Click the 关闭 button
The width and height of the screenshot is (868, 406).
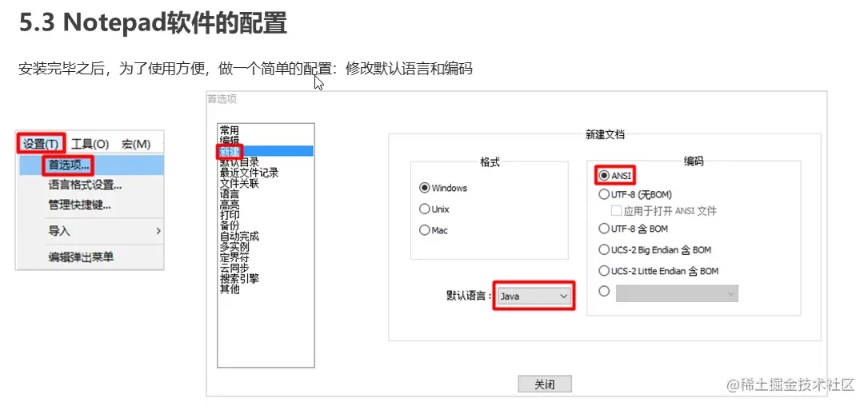[545, 384]
